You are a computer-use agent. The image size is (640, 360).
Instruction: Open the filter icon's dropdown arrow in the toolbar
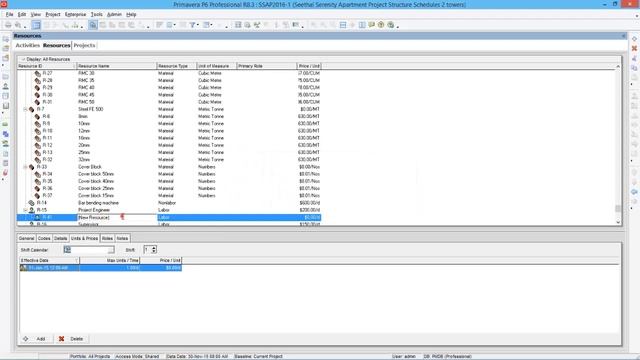pyautogui.click(x=198, y=25)
